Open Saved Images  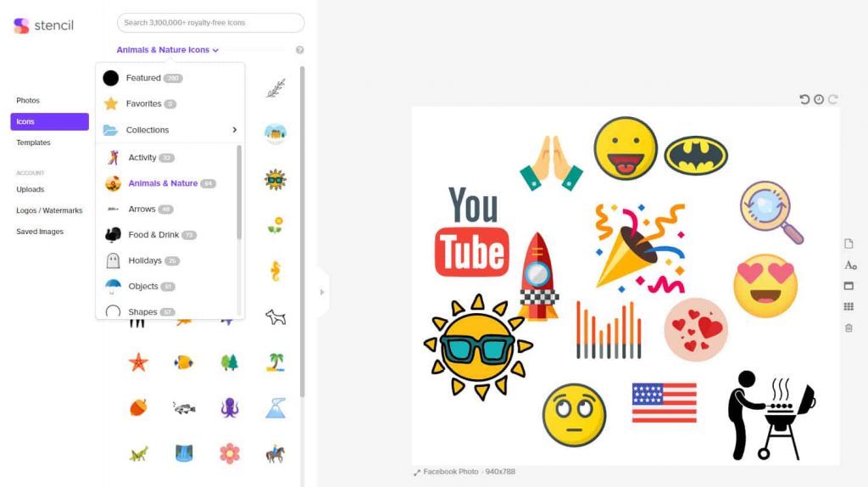pos(40,232)
